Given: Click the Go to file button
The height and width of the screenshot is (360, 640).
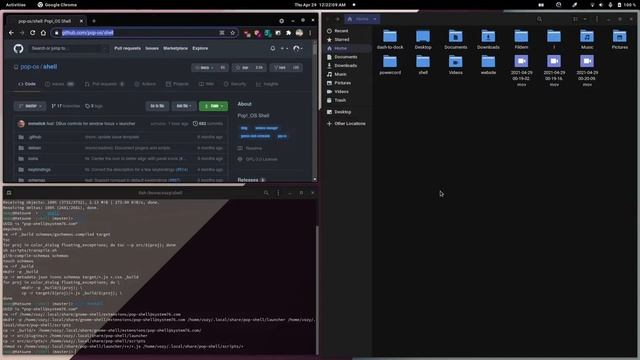Looking at the screenshot, I should (x=157, y=106).
